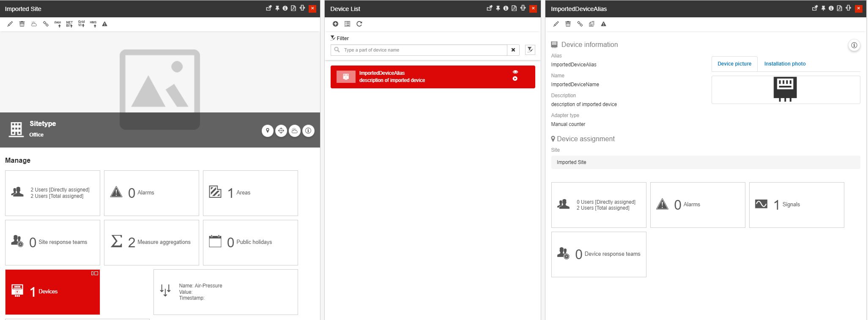Open advanced filter options button
Image resolution: width=868 pixels, height=320 pixels.
pos(530,50)
